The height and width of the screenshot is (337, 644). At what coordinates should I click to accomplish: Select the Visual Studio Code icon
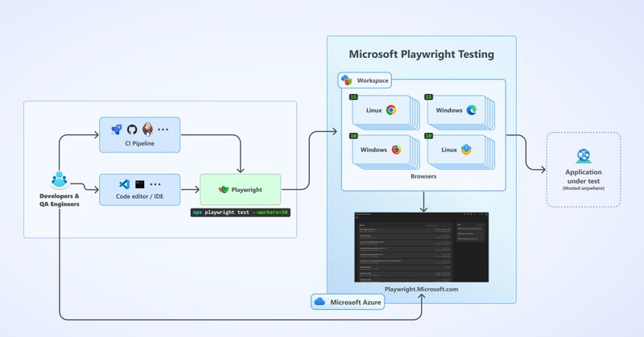click(124, 184)
